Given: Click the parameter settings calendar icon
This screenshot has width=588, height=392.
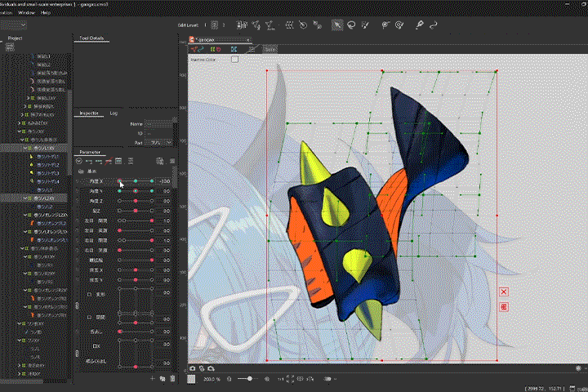Looking at the screenshot, I should (x=118, y=162).
